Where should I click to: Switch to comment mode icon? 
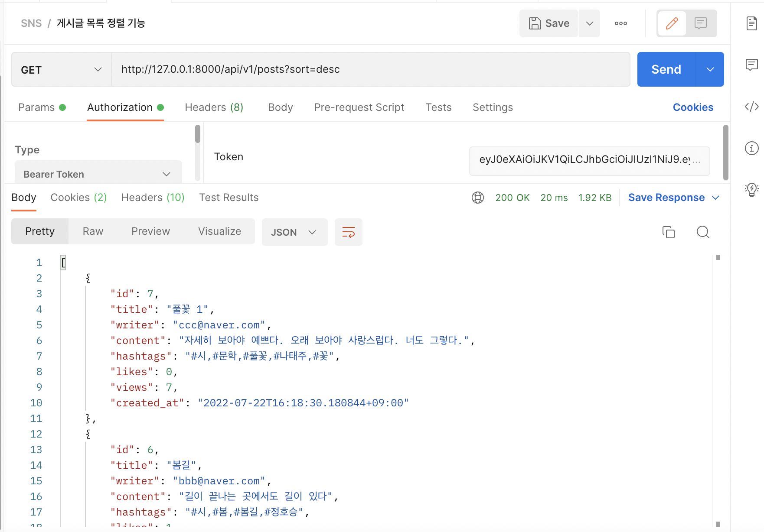coord(701,23)
